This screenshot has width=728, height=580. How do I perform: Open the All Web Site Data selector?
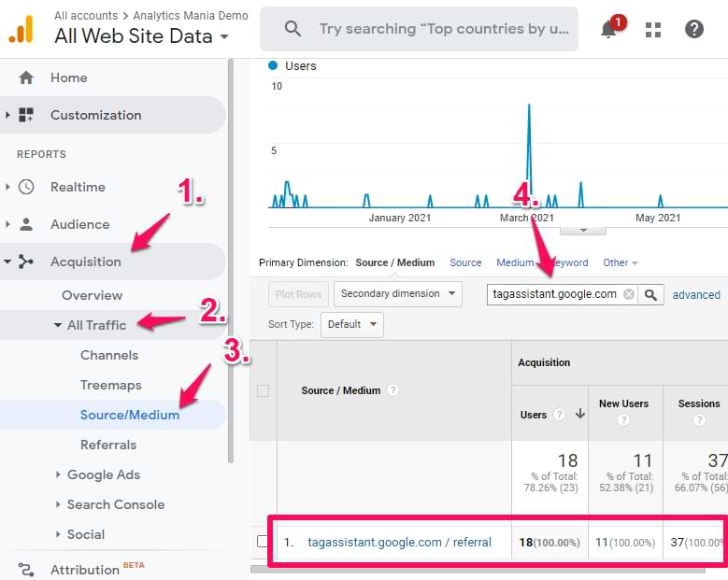click(x=141, y=37)
